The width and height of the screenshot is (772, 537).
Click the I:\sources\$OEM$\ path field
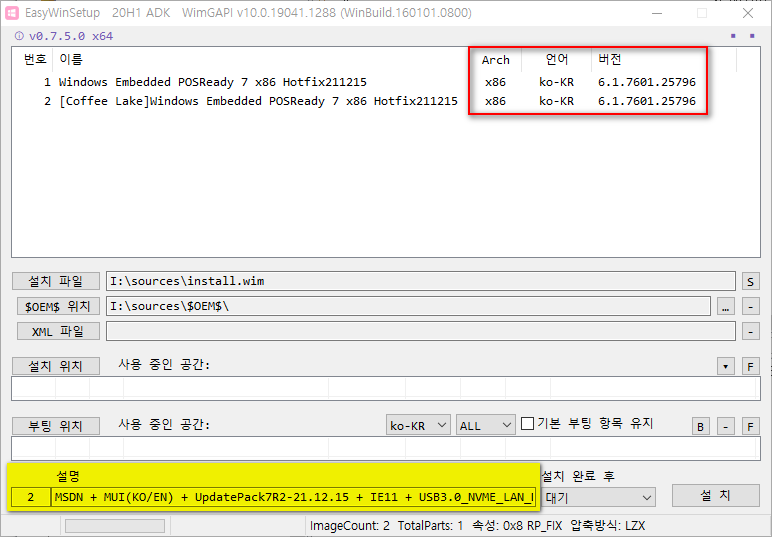click(408, 306)
